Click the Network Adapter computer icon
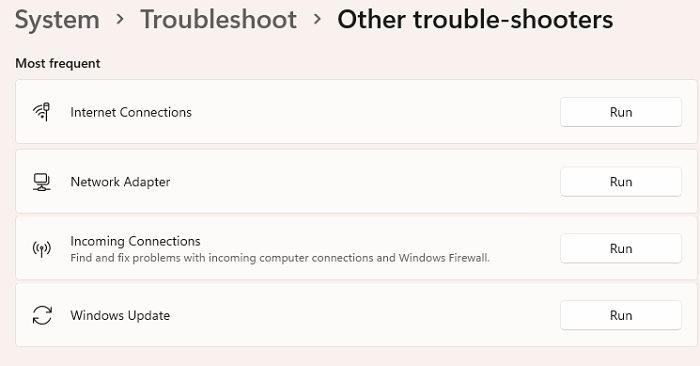Screen dimensions: 700x366 42,182
